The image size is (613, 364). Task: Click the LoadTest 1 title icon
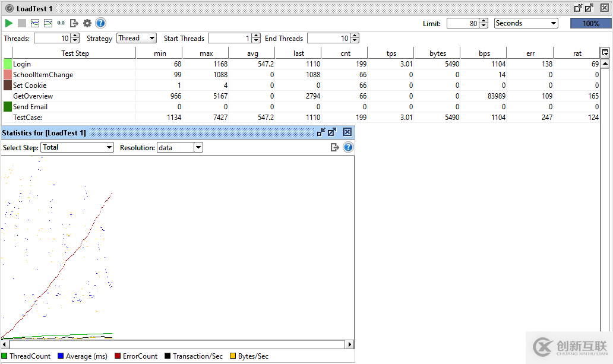10,8
